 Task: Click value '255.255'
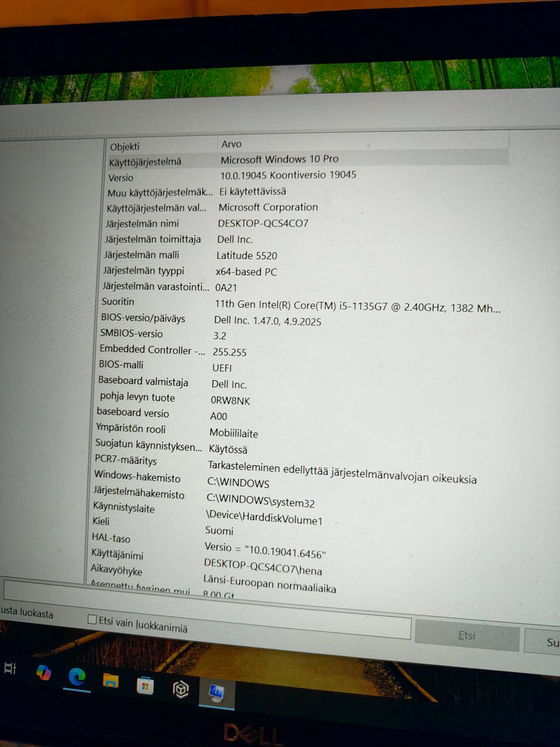tap(230, 352)
